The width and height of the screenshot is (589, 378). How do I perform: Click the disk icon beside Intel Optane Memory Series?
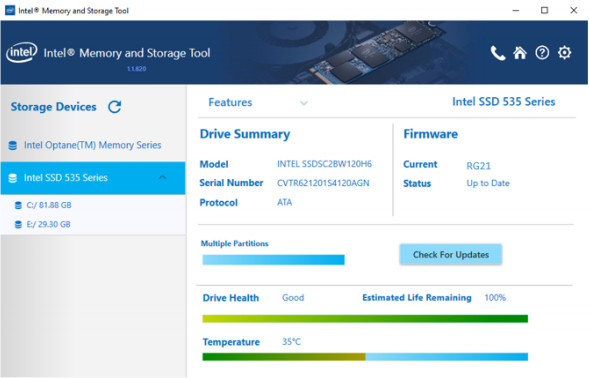click(13, 145)
